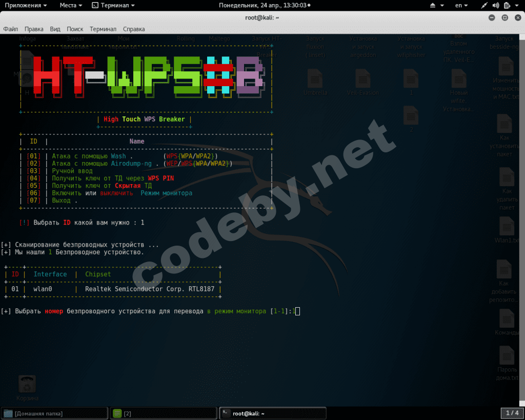
Task: Click the Realtek Semiconductor Corp. RTL8187 cell
Action: [150, 289]
